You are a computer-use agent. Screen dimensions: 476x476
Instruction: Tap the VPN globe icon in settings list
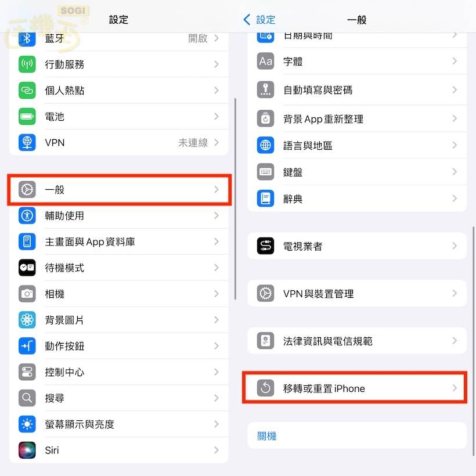[27, 142]
